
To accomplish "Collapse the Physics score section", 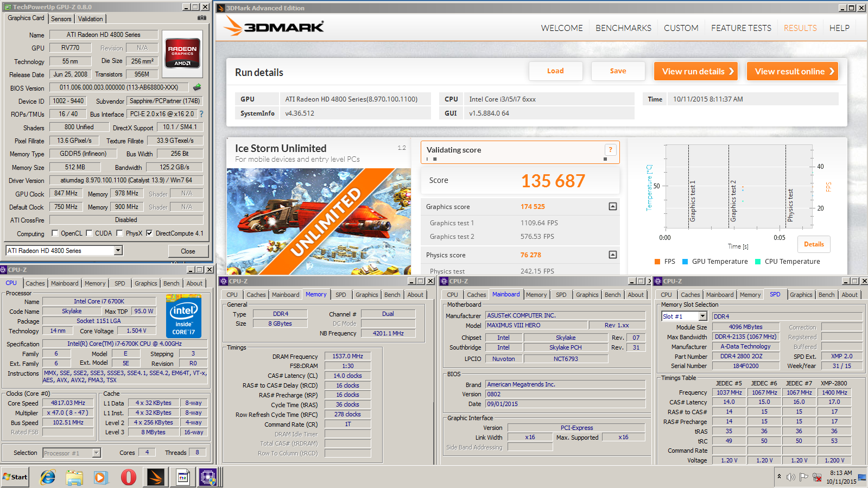I will [x=612, y=255].
